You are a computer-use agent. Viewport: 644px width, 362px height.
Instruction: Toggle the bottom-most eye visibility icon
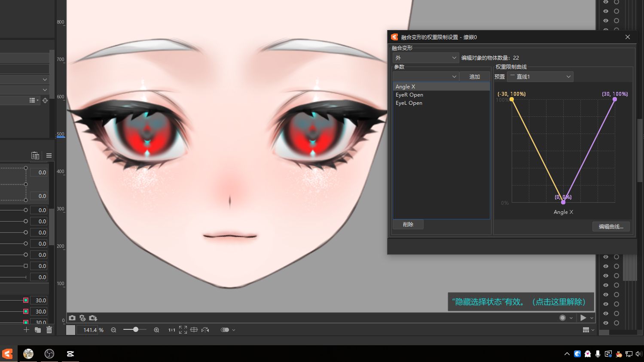pyautogui.click(x=606, y=323)
